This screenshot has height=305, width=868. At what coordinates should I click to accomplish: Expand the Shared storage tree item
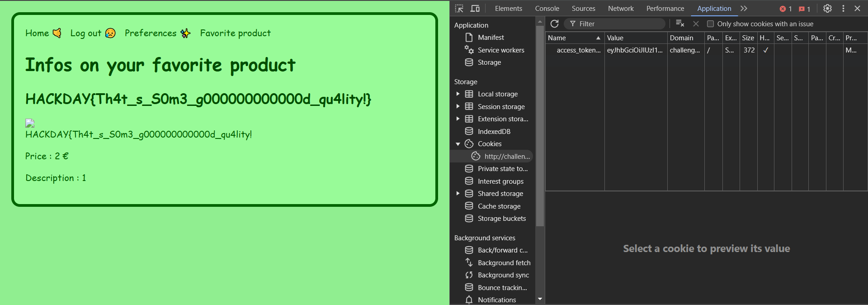click(x=458, y=194)
